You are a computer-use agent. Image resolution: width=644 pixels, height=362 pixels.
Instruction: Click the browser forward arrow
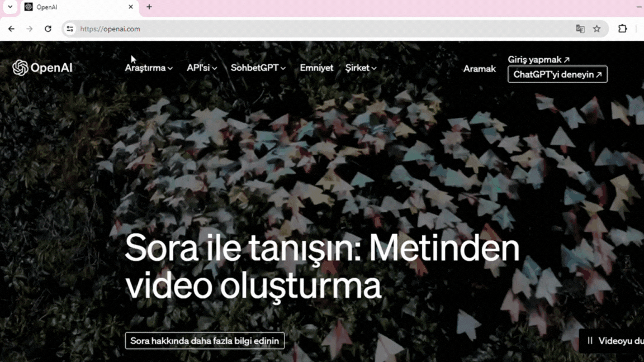29,28
